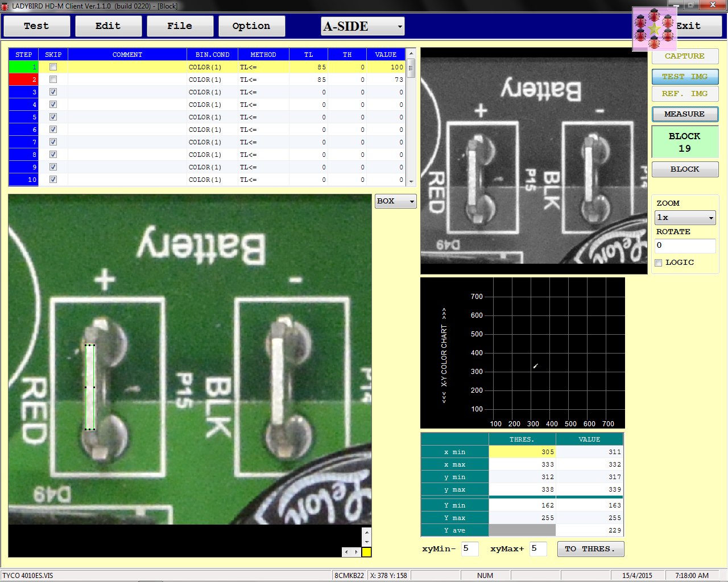Click the step table scroll up arrow
The image size is (728, 582).
[411, 53]
